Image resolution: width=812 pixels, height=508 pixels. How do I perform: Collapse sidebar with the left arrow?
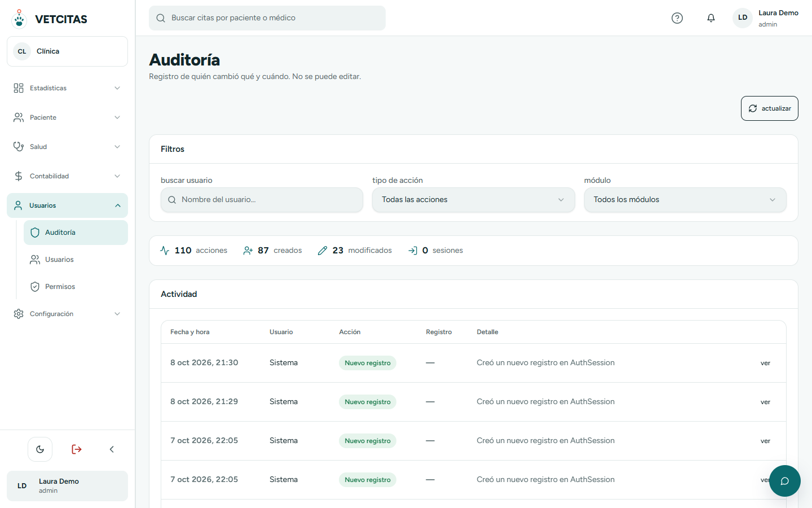click(112, 449)
